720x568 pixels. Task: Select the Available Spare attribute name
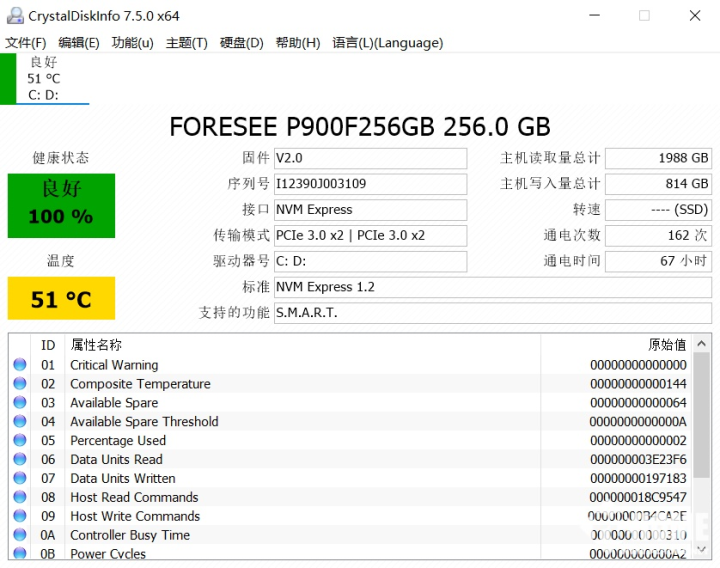click(x=114, y=403)
